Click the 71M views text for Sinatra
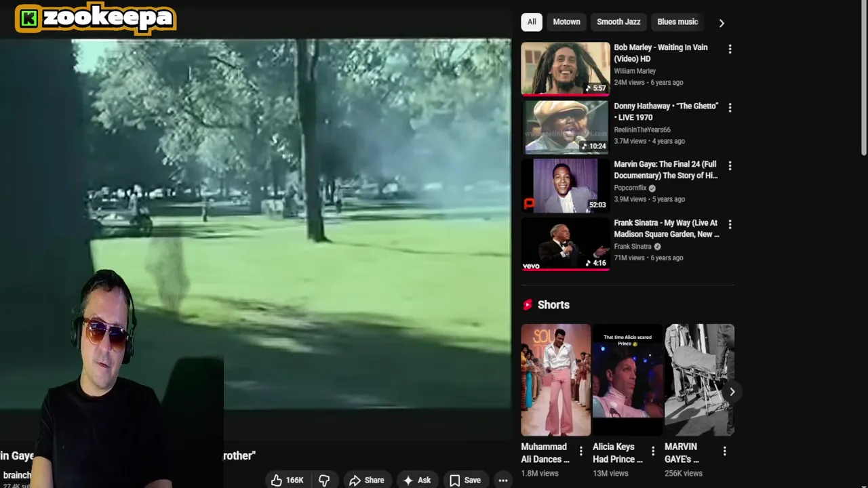 (x=629, y=258)
